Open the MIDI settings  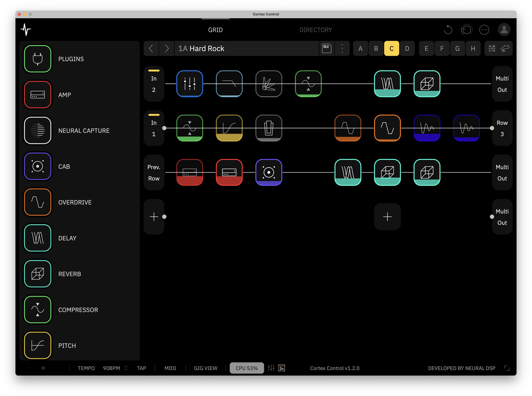[170, 368]
